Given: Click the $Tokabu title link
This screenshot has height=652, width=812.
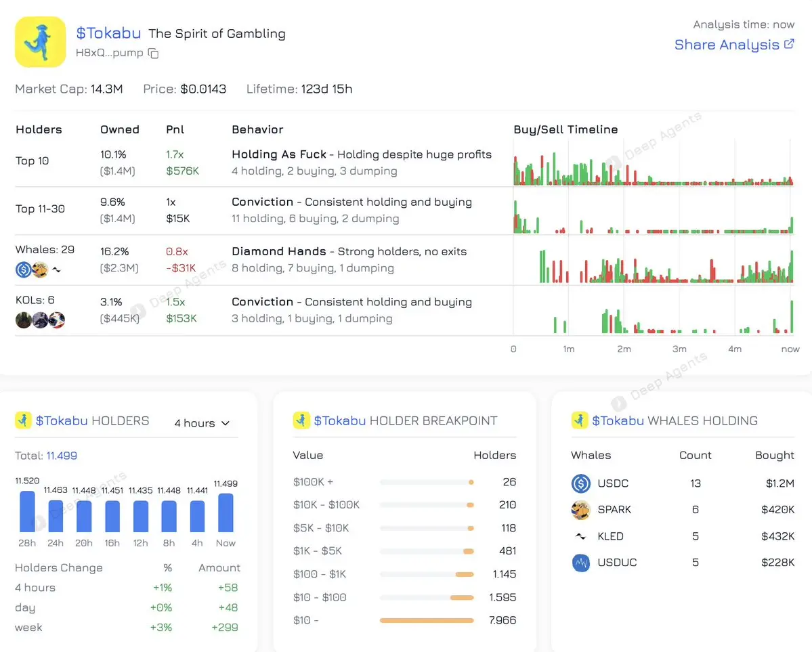Looking at the screenshot, I should [x=108, y=33].
